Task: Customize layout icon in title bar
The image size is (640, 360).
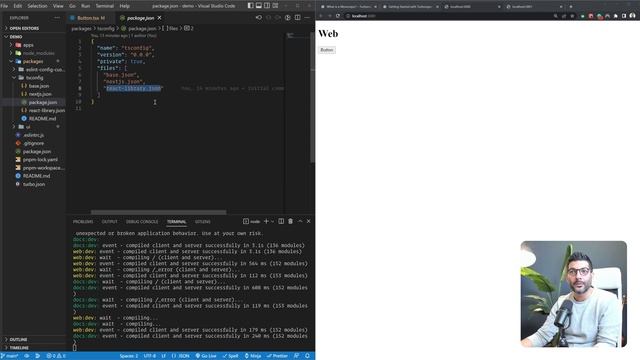Action: 276,6
